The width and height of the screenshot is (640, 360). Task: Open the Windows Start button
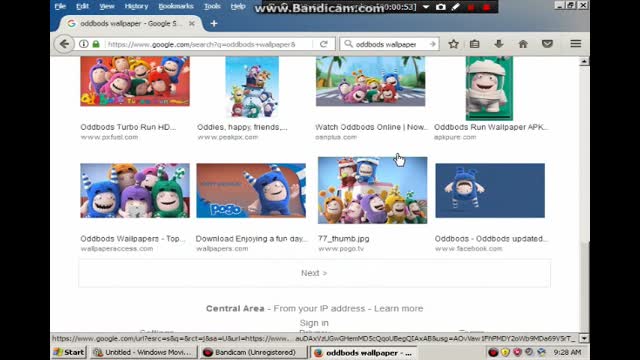69,352
